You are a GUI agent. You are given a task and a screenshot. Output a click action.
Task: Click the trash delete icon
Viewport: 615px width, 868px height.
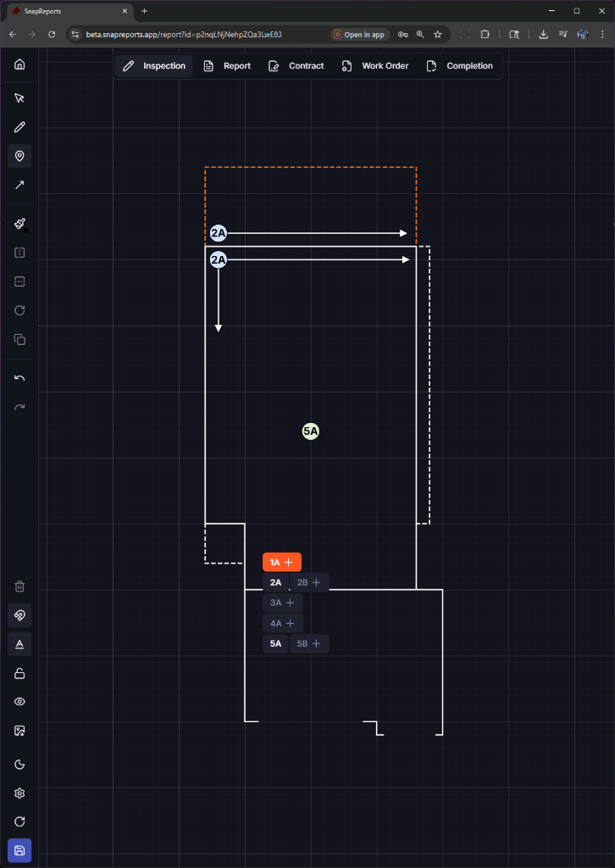(x=19, y=587)
